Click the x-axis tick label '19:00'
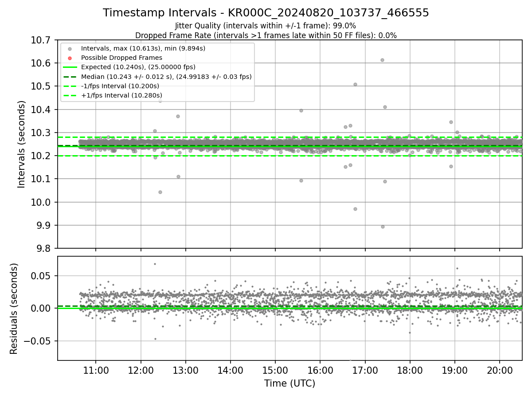532x399 pixels. click(x=455, y=370)
